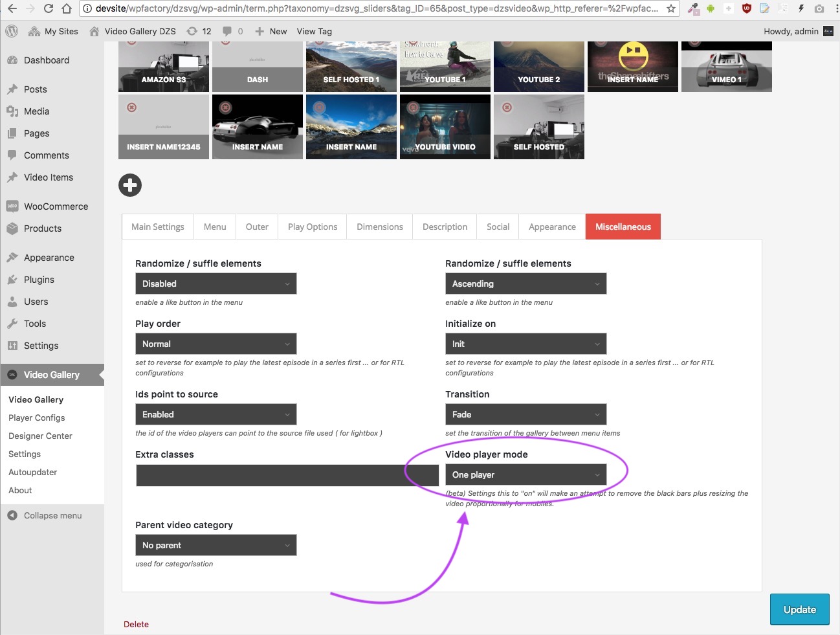Switch to the Play Options tab

pyautogui.click(x=313, y=227)
